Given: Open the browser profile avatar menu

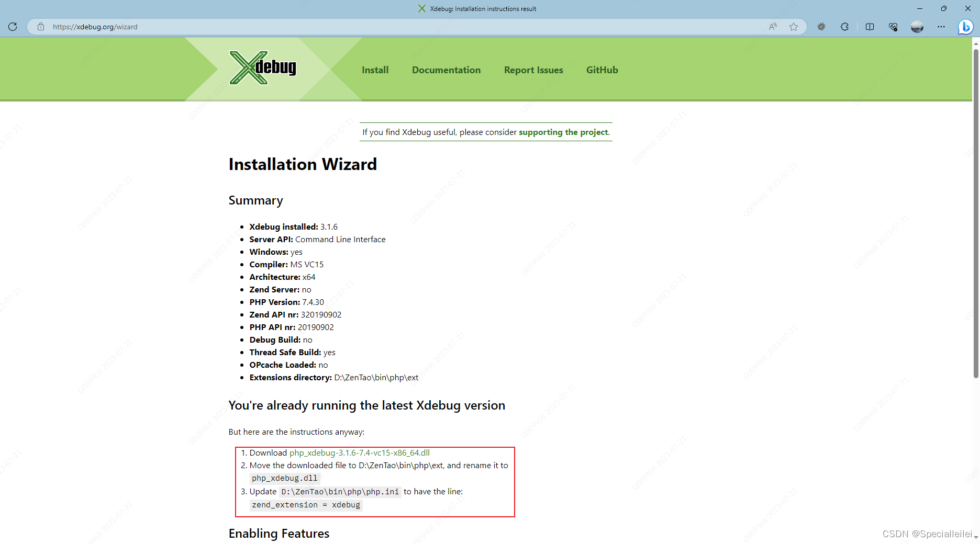Looking at the screenshot, I should 917,27.
